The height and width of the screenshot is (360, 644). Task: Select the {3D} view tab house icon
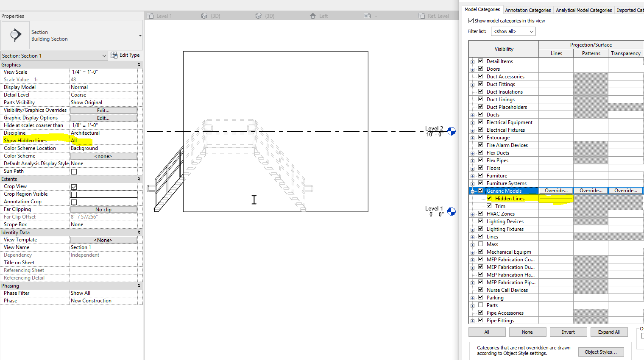(204, 15)
